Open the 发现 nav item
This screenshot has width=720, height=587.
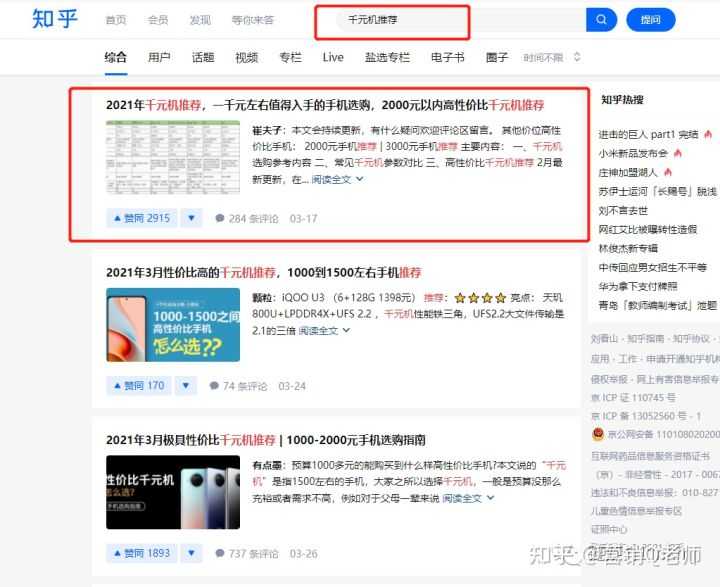[200, 20]
